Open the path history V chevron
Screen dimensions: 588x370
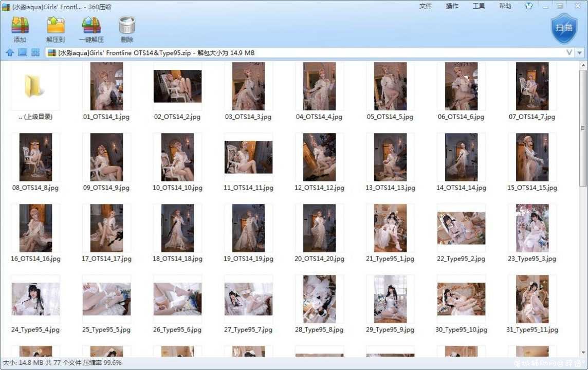[569, 53]
